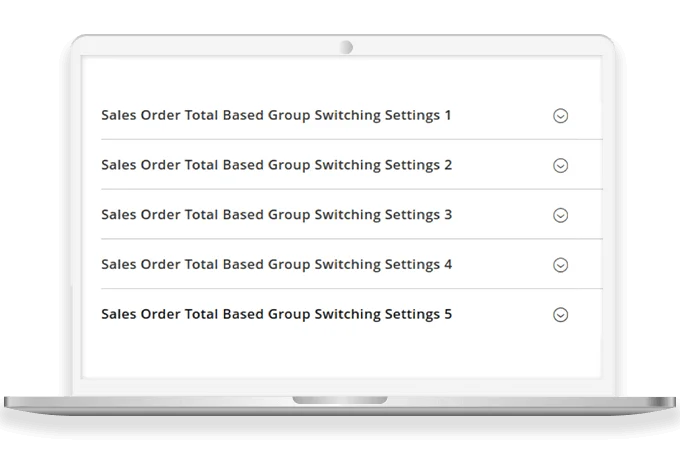This screenshot has height=450, width=680.
Task: Click the circled chevron icon for Settings 3
Action: (x=560, y=215)
